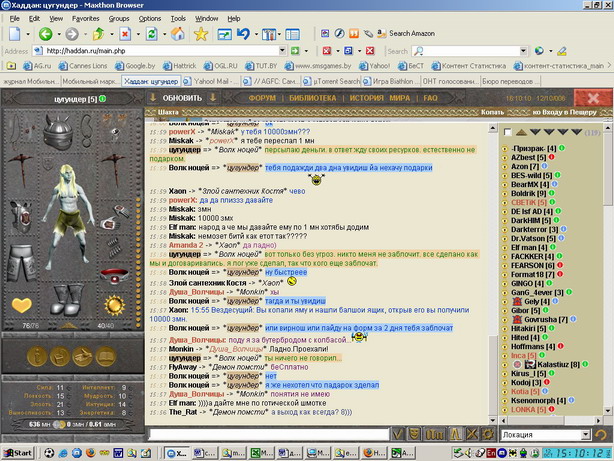Click the Favorites star toolbar icon
This screenshot has width=614, height=461.
(x=201, y=34)
